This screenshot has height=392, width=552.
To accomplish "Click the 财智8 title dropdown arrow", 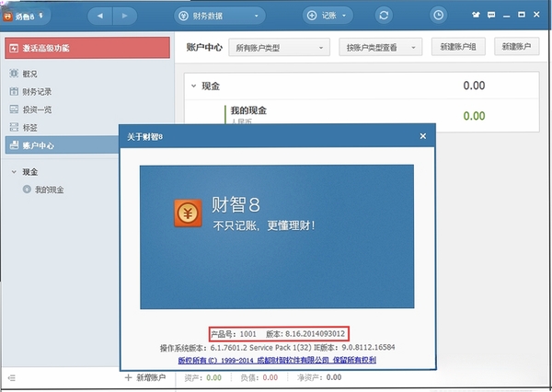I will (x=41, y=15).
